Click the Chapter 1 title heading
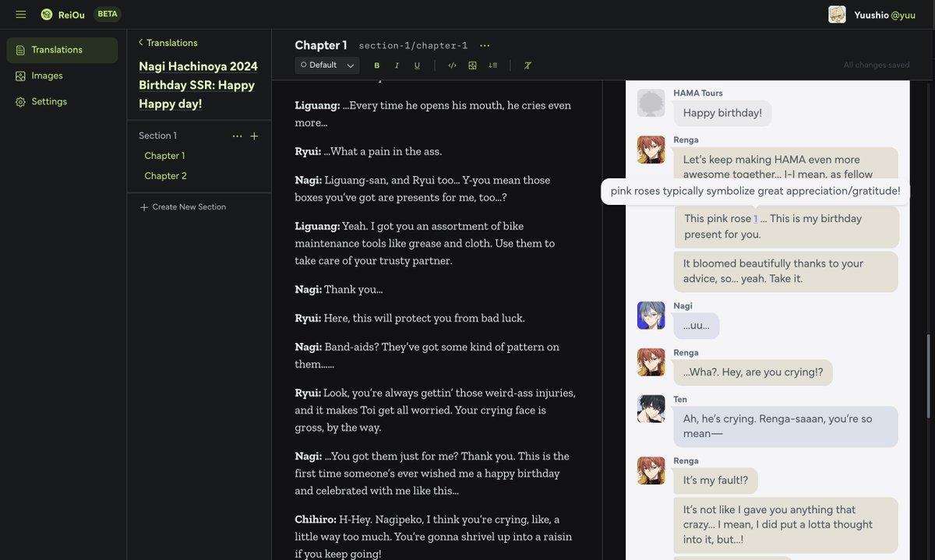The width and height of the screenshot is (935, 560). (x=321, y=46)
